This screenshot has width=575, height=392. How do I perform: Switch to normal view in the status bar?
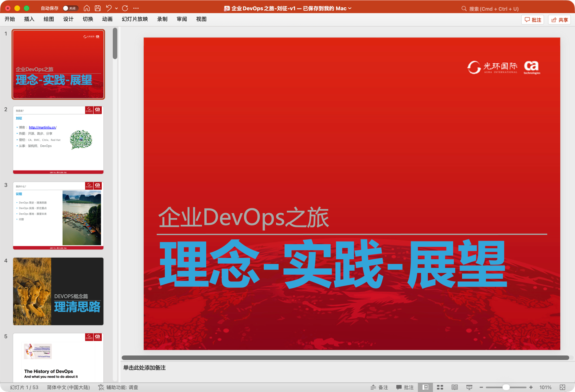click(425, 387)
